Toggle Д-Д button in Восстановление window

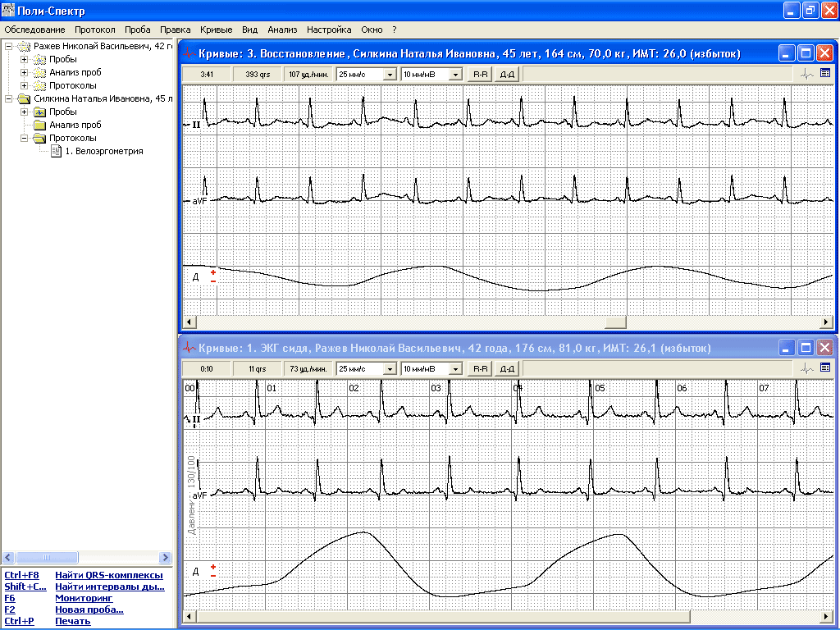pos(508,75)
